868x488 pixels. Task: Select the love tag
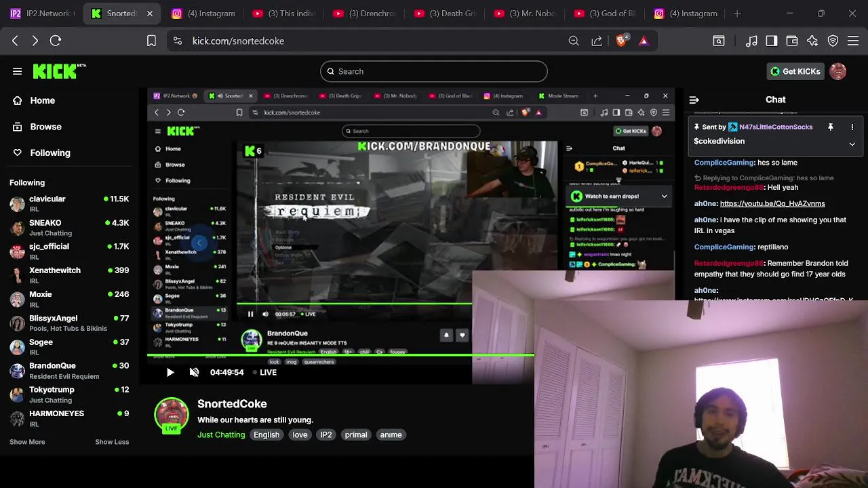coord(300,434)
